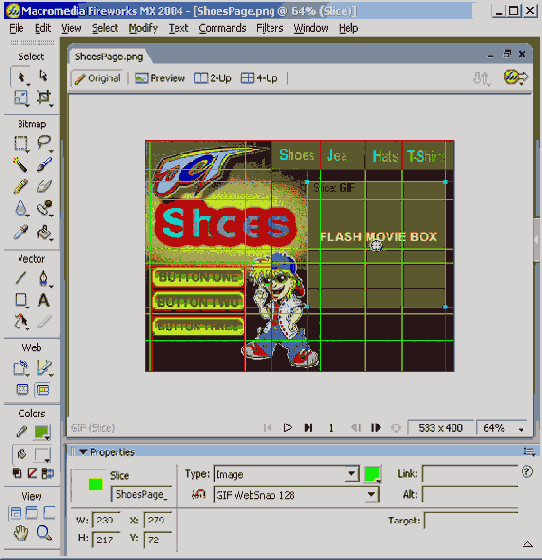Image resolution: width=542 pixels, height=560 pixels.
Task: Switch to Preview view
Action: [x=160, y=78]
